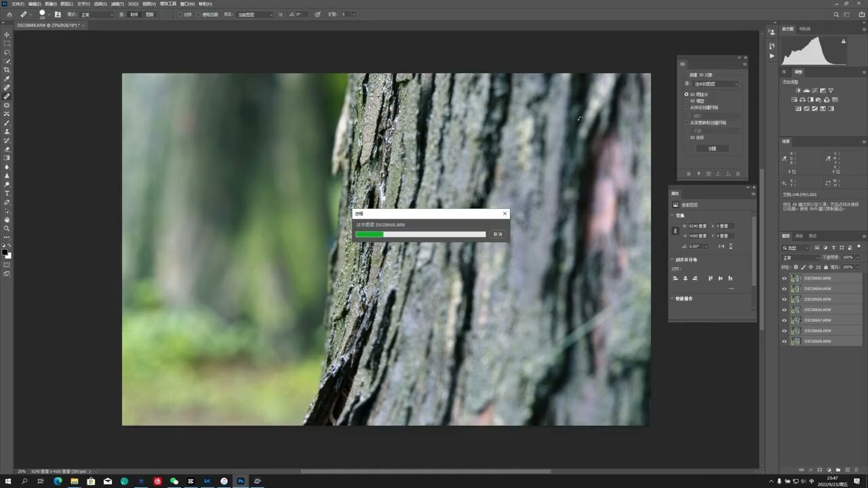Enable the 对齐 checkbox in options bar
Screen dimensions: 868x488
point(180,14)
